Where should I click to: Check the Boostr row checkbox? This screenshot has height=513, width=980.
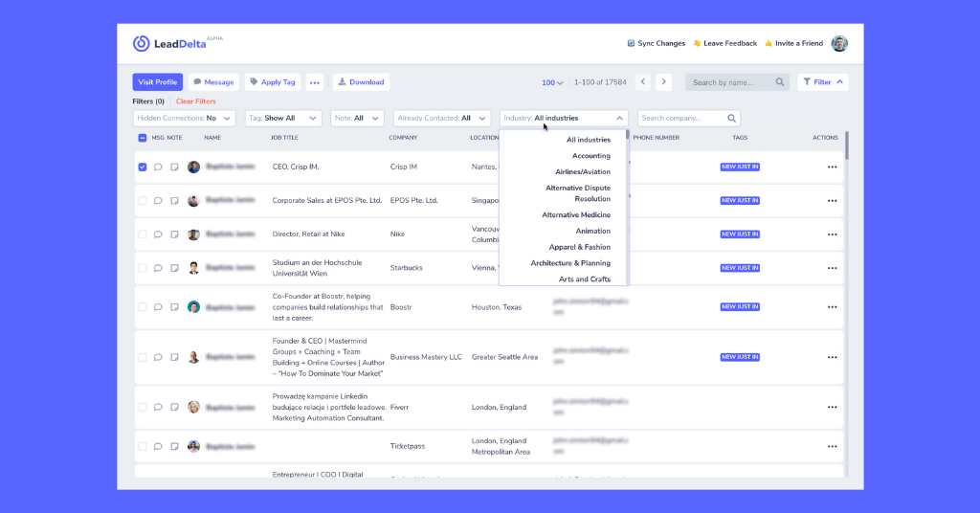[x=143, y=307]
